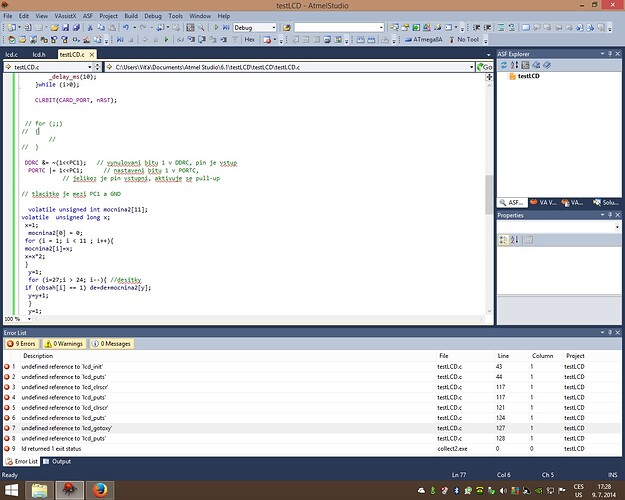Open the Debug menu
The image size is (625, 500).
[x=153, y=16]
